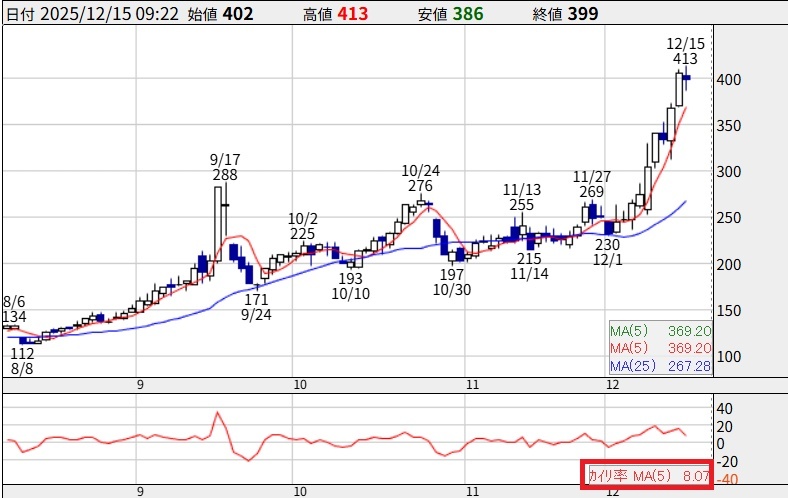Click the 11/13 high label of 255

click(521, 197)
